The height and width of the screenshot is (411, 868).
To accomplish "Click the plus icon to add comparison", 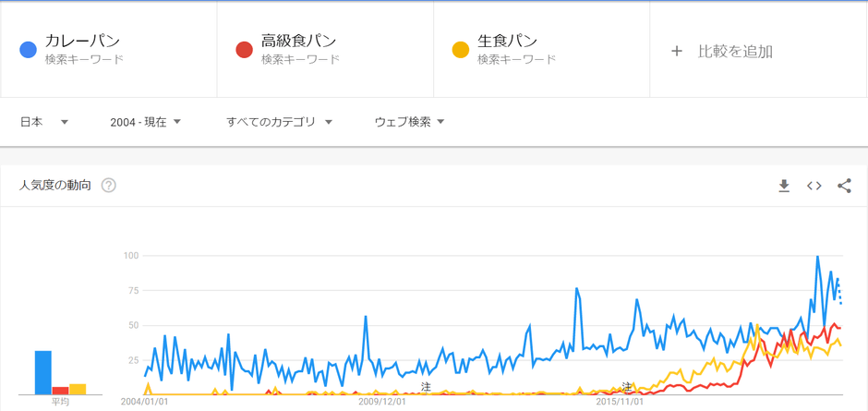I will click(677, 51).
